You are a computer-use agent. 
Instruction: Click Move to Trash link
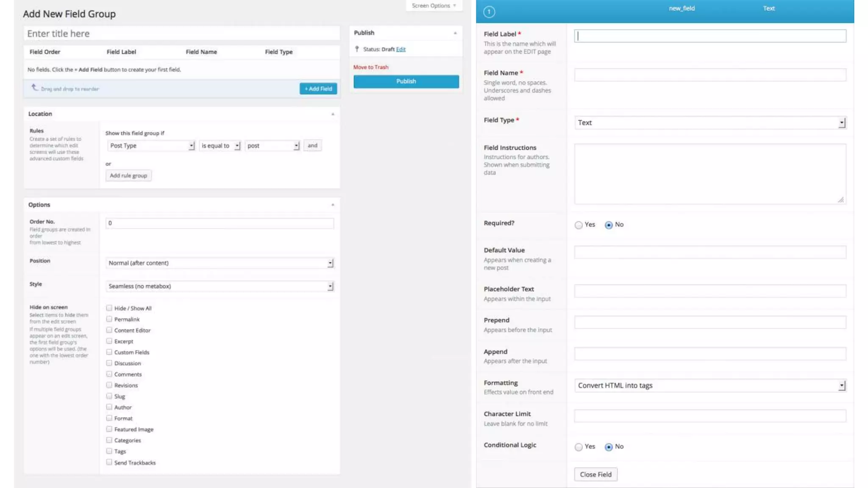click(x=371, y=67)
